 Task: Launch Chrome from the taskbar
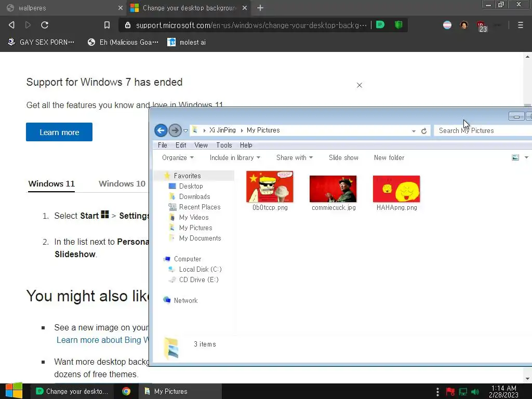[126, 391]
